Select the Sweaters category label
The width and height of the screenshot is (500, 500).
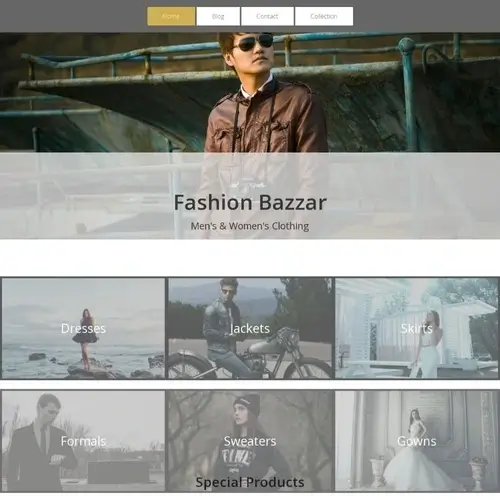pyautogui.click(x=250, y=441)
